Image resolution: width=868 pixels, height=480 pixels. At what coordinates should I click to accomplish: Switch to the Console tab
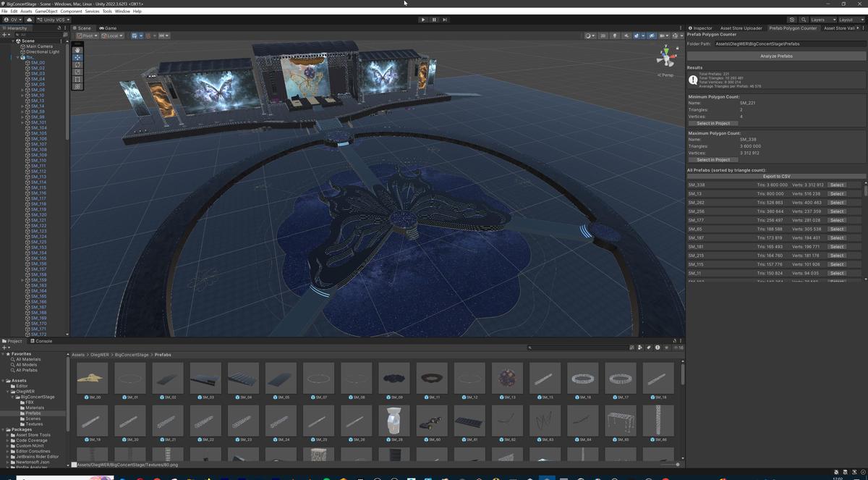(41, 341)
